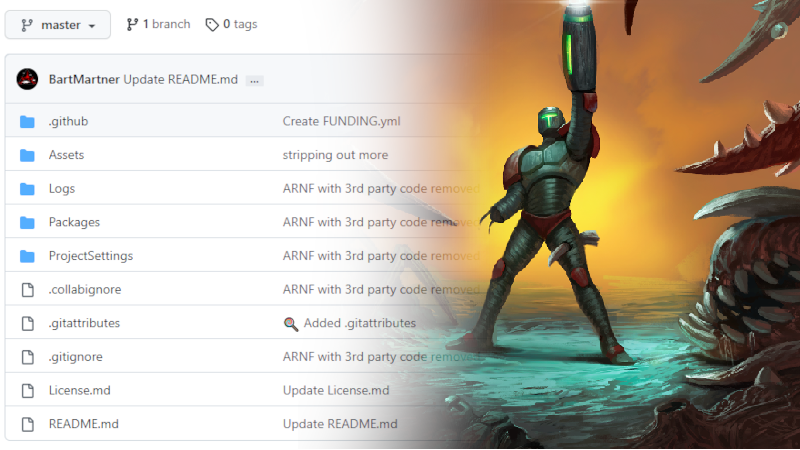Open the .github folder
The width and height of the screenshot is (800, 450).
coord(68,121)
